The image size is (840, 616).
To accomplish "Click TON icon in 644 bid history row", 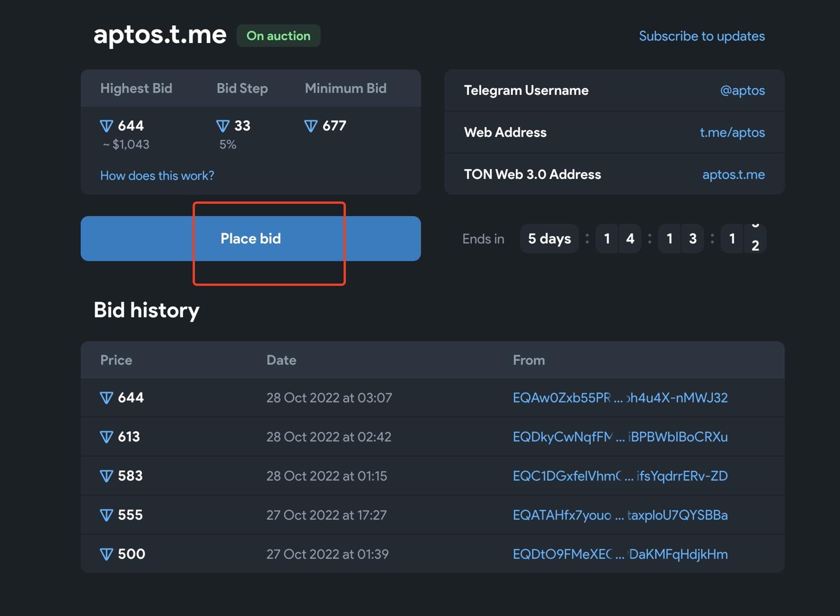I will (107, 398).
